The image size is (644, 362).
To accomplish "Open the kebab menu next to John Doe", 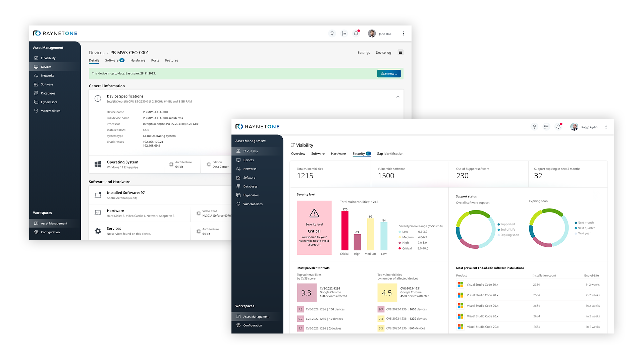I will (404, 34).
